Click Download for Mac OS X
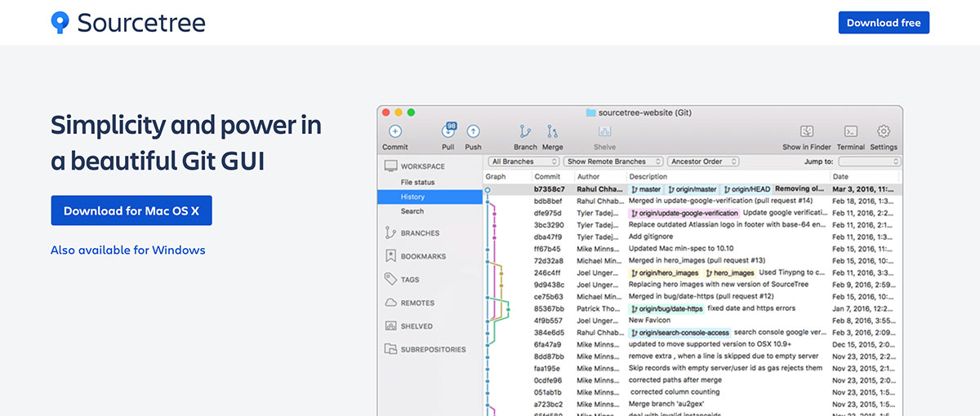 pos(131,210)
